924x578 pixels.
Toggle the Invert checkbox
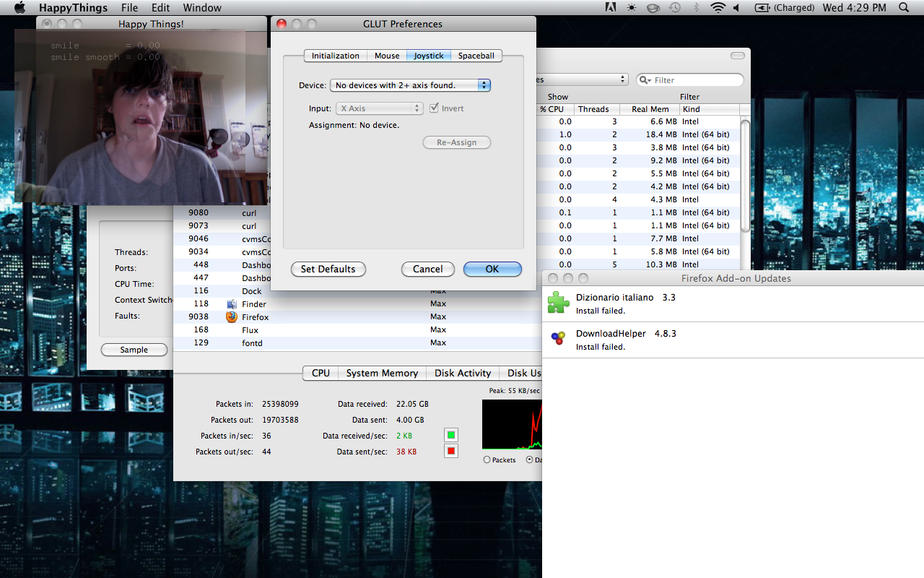click(x=434, y=108)
